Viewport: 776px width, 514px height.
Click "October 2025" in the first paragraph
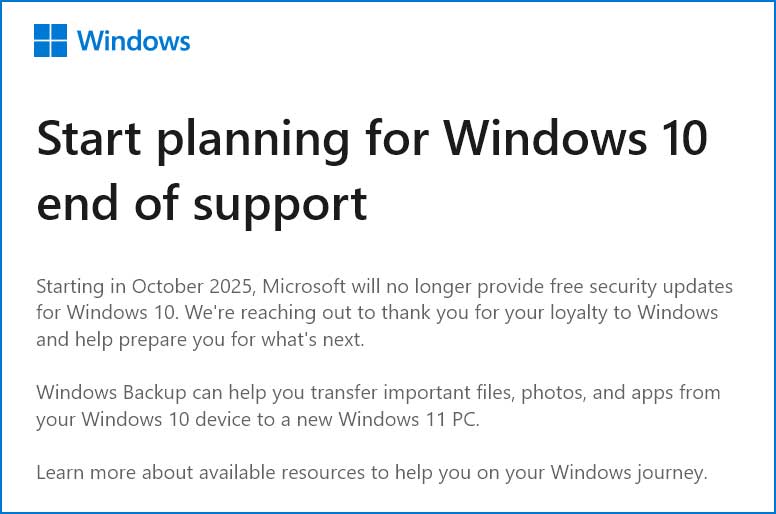191,287
